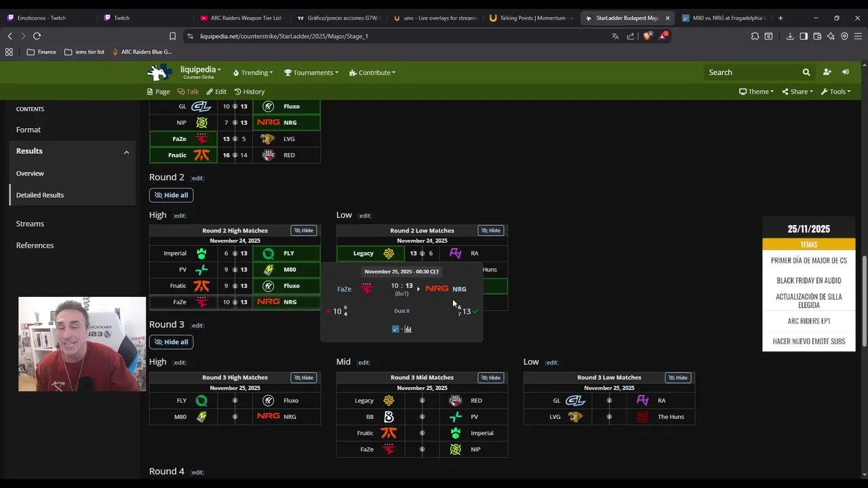Bookmark this page using bookmark icon
868x488 pixels.
(x=172, y=36)
